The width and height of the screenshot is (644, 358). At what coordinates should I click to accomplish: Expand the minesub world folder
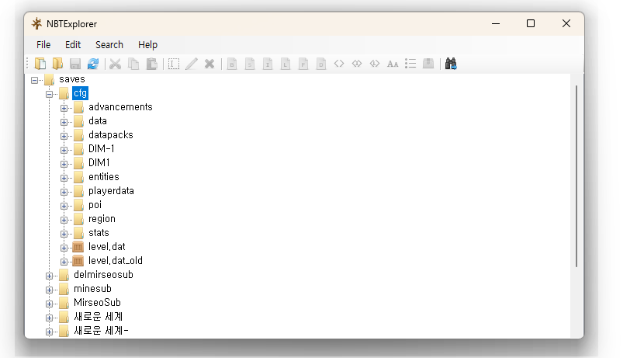50,290
